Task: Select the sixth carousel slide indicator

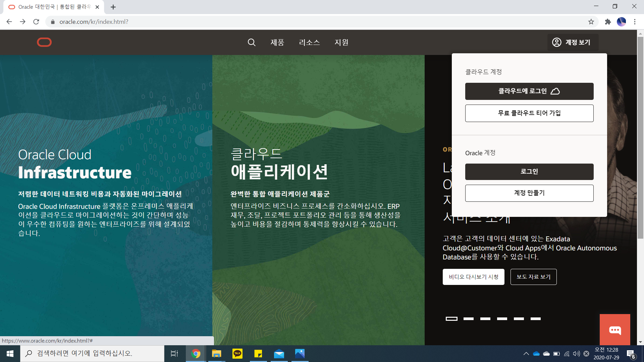Action: (536, 319)
